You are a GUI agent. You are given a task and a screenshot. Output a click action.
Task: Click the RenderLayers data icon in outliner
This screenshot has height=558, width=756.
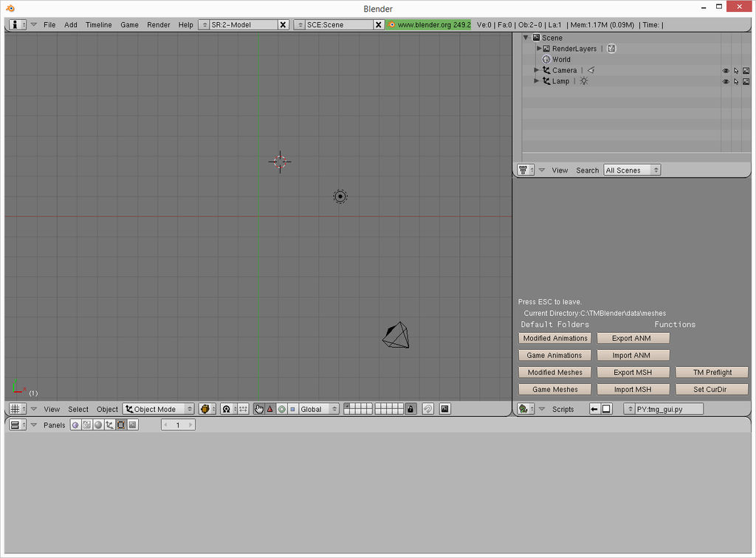611,48
